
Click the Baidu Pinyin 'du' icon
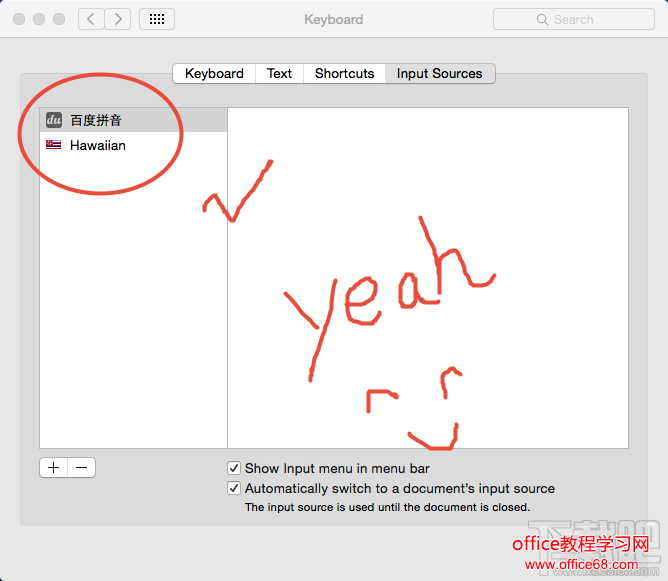(54, 120)
